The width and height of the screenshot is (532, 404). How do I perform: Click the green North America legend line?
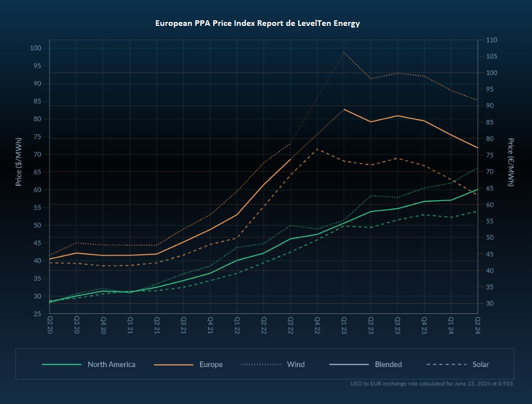coord(62,364)
